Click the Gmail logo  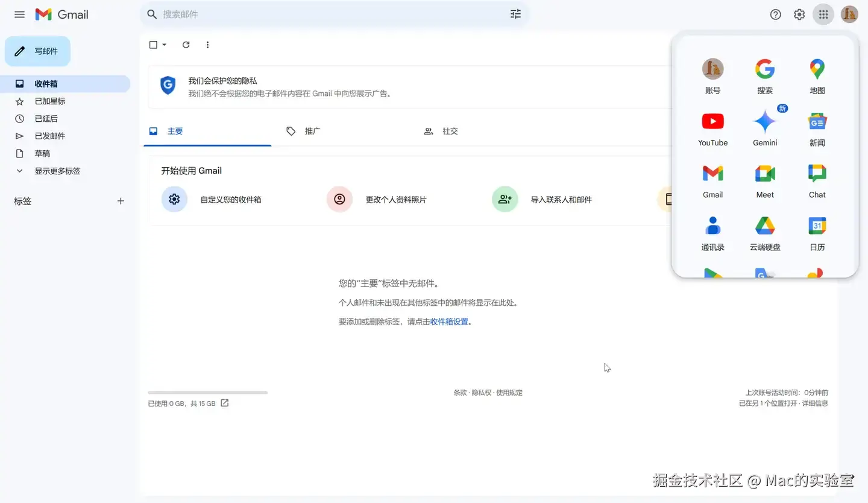[x=62, y=14]
